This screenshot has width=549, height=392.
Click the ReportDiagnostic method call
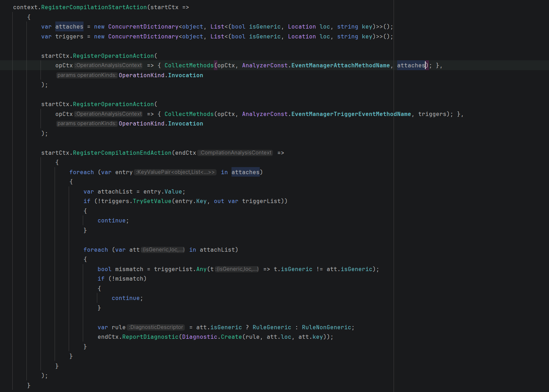150,337
